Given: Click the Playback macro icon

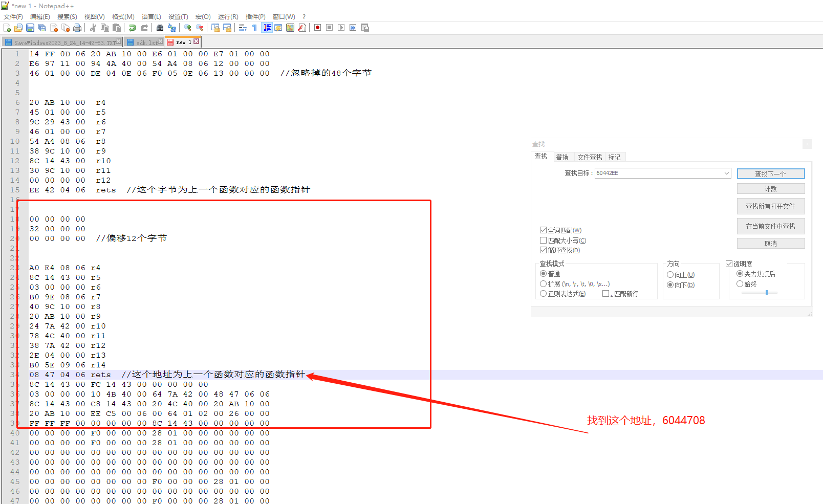Looking at the screenshot, I should pos(341,28).
